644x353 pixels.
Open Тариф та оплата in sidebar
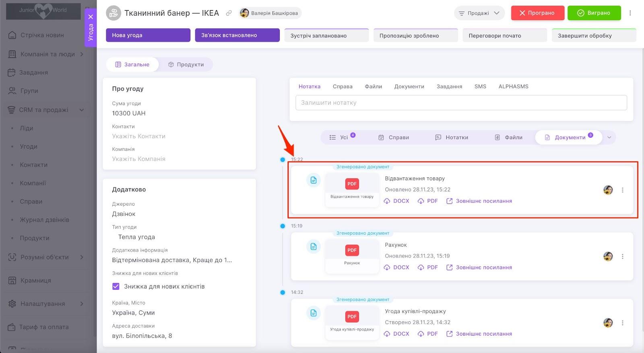44,327
